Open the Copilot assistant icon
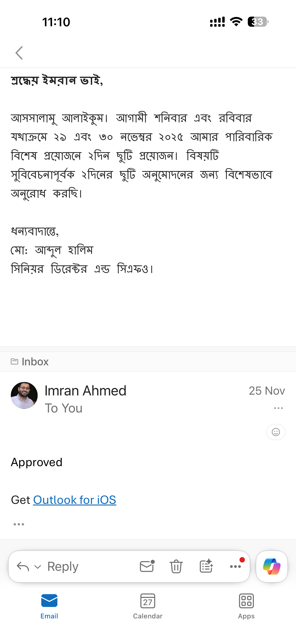The width and height of the screenshot is (296, 644). pyautogui.click(x=272, y=566)
